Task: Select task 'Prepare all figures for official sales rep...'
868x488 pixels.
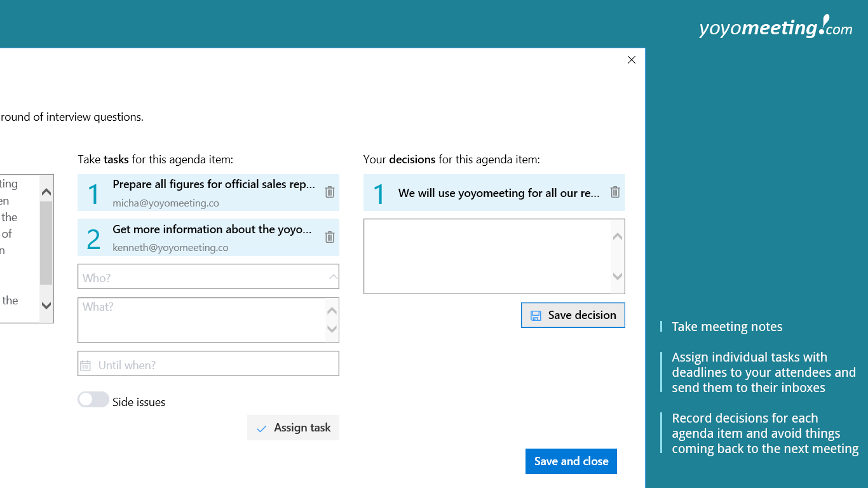Action: coord(208,193)
